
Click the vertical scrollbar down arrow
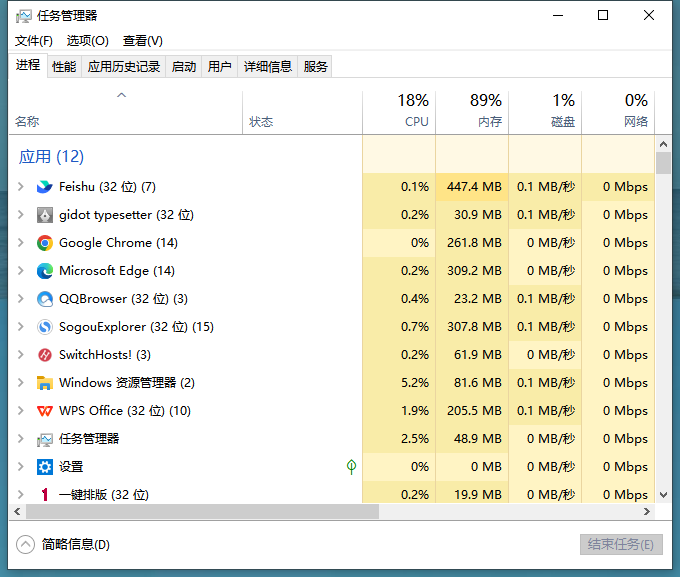(x=663, y=495)
